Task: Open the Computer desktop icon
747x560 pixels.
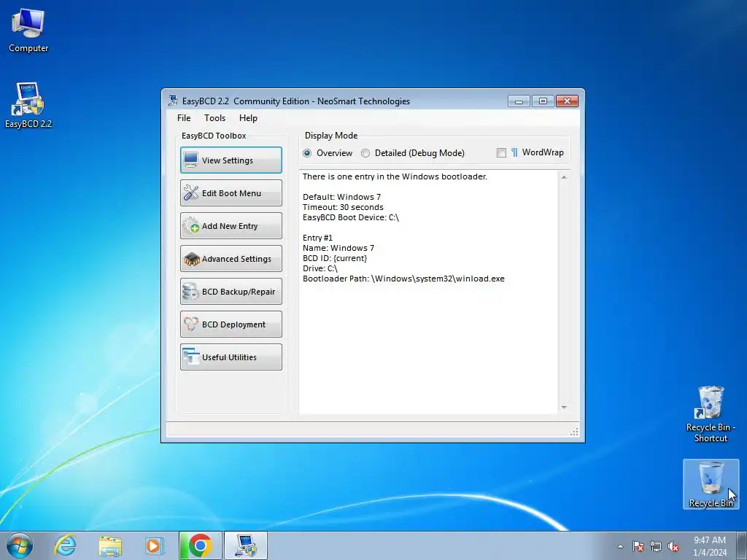Action: pyautogui.click(x=28, y=31)
